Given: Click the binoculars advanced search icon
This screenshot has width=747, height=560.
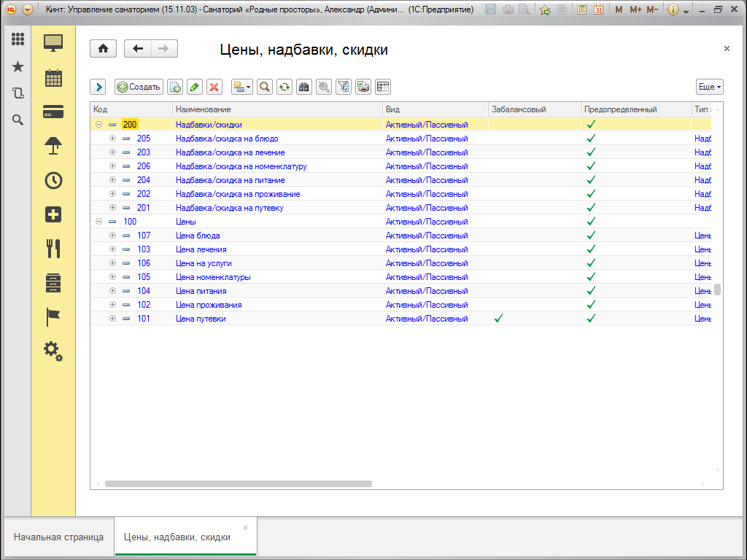Looking at the screenshot, I should coord(304,87).
